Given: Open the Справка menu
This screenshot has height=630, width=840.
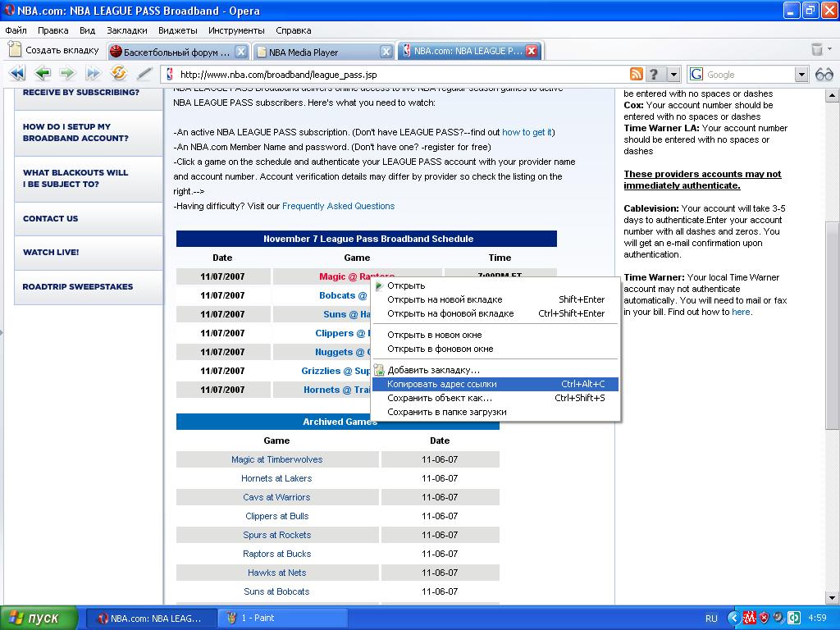Looking at the screenshot, I should point(294,30).
